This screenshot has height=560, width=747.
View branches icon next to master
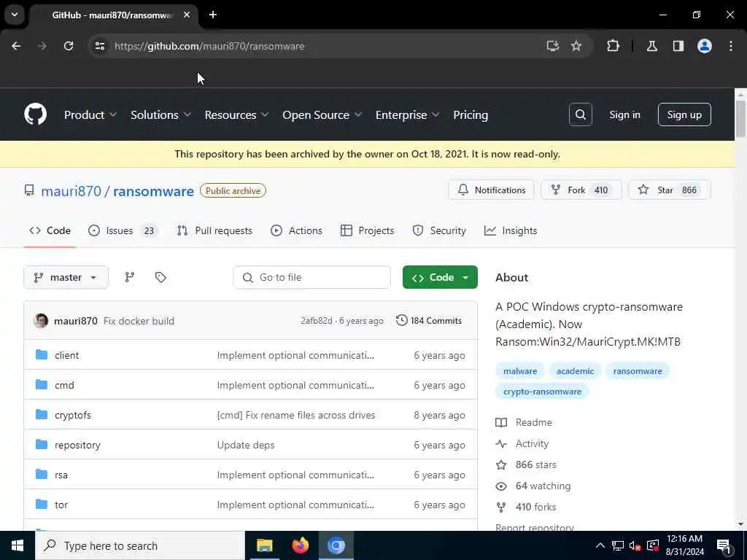click(x=130, y=277)
